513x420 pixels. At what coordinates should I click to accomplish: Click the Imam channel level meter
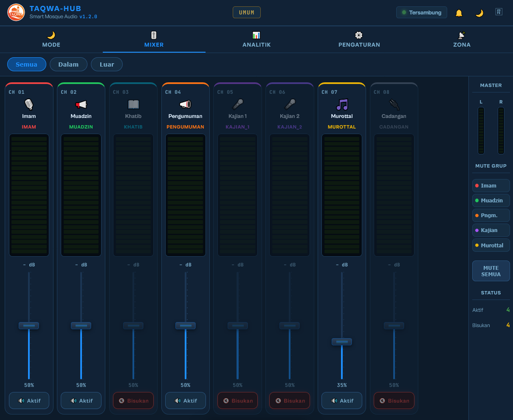(29, 195)
